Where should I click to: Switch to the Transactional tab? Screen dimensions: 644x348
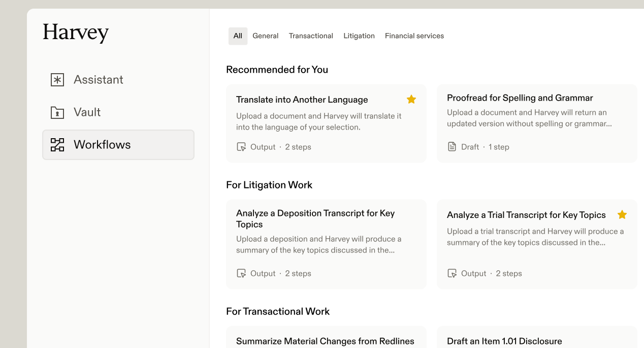[x=311, y=36]
